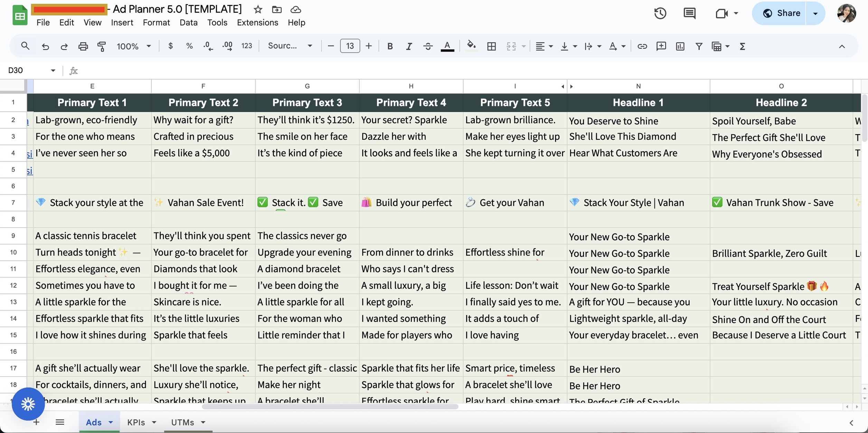The image size is (868, 433).
Task: Toggle italic formatting
Action: tap(409, 46)
